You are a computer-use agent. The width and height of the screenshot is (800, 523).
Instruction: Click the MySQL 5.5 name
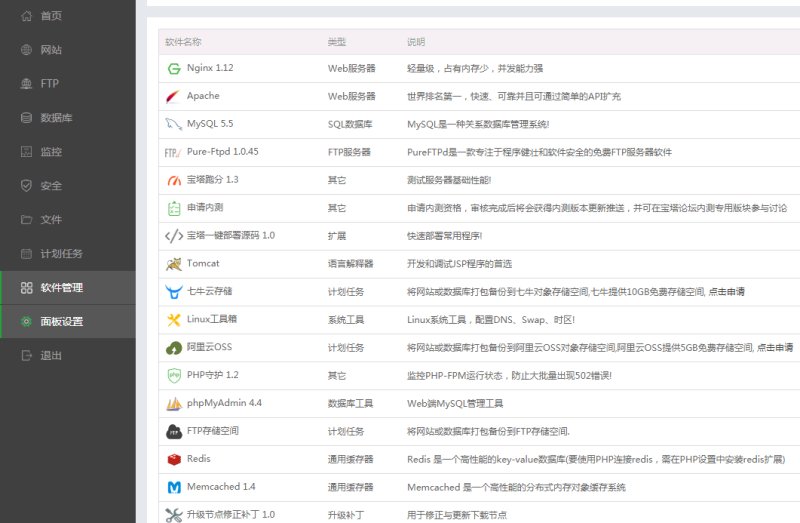210,124
